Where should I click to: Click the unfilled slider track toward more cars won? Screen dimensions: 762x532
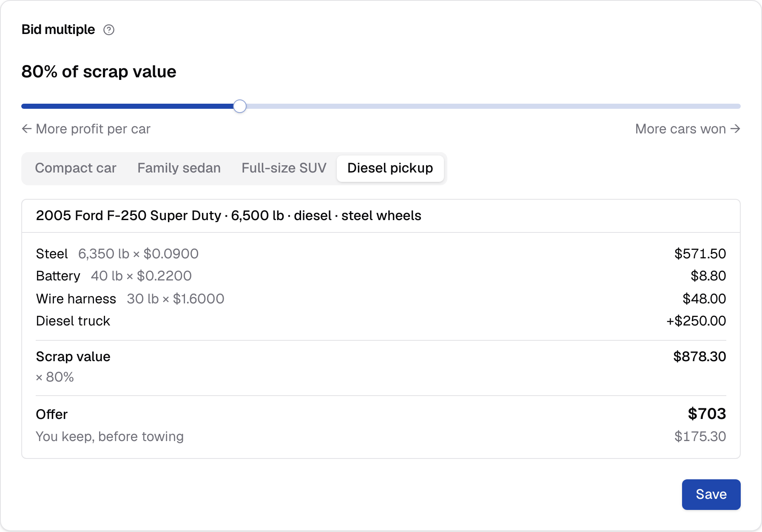pyautogui.click(x=493, y=106)
